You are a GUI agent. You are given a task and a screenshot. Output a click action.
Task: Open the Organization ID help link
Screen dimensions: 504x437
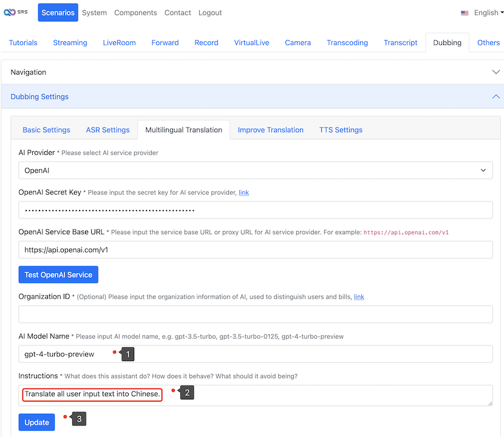coord(359,297)
